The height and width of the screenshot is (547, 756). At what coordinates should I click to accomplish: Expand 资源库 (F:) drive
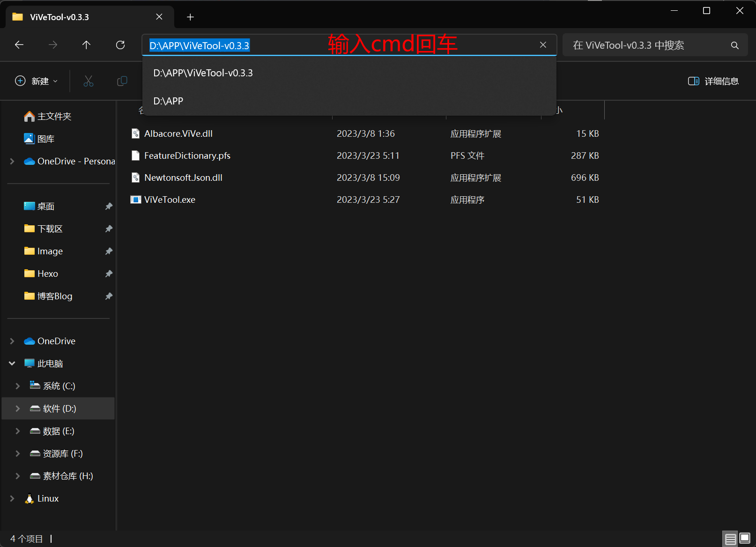pyautogui.click(x=18, y=453)
